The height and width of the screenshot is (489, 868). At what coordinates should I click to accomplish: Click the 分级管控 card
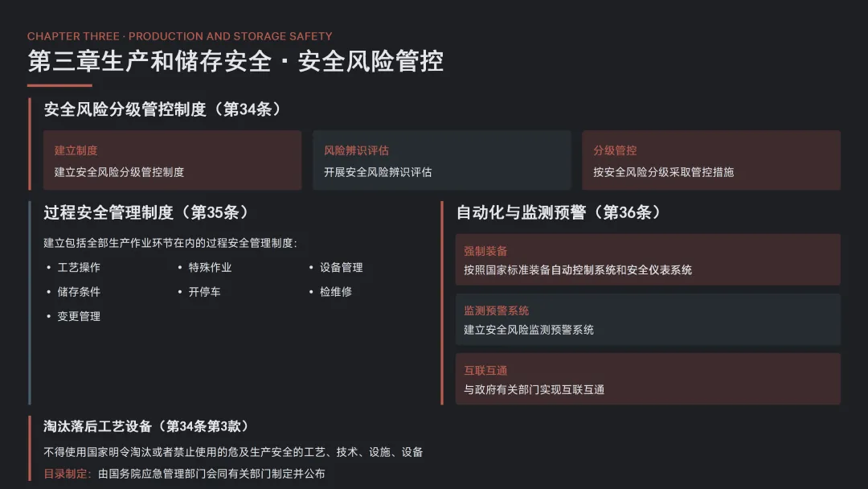point(710,161)
